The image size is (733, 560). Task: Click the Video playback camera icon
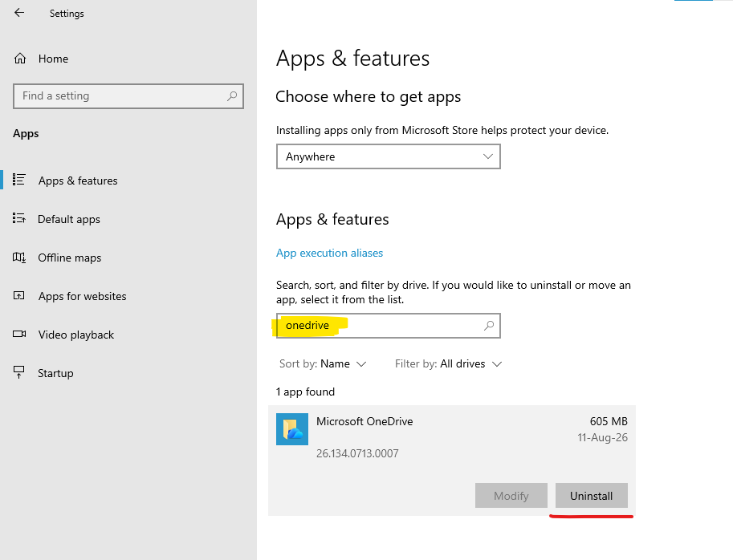coord(19,334)
